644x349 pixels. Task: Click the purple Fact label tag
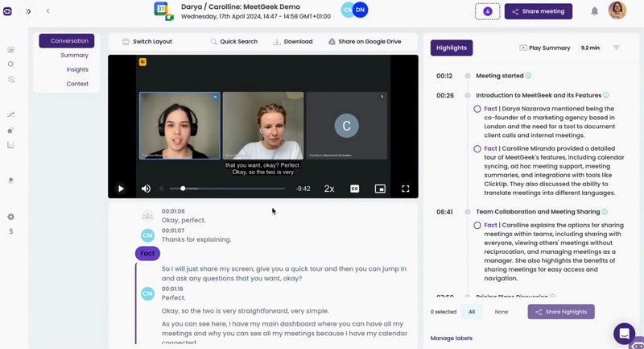coord(147,253)
